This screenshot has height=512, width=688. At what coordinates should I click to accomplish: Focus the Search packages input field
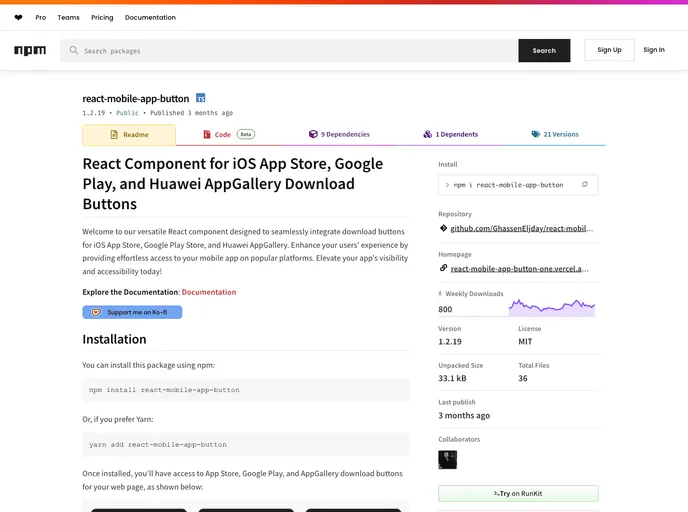tap(289, 50)
